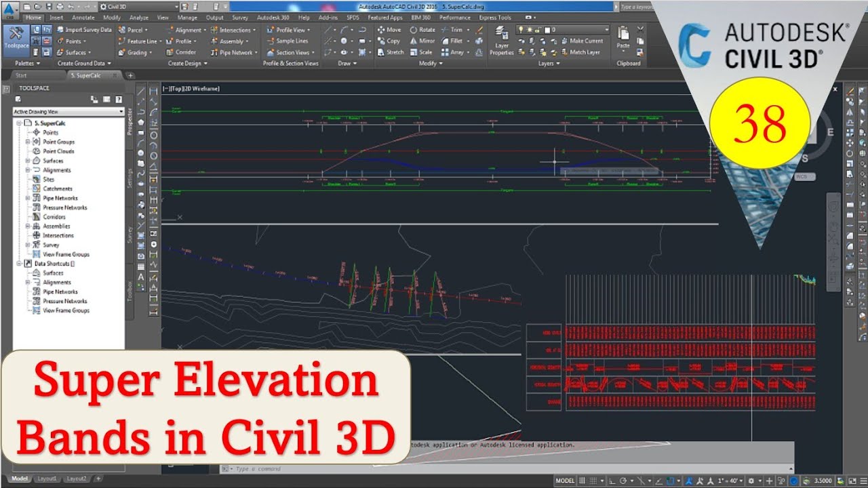Select the Copy tool in Modify
The image size is (868, 488).
coord(388,41)
